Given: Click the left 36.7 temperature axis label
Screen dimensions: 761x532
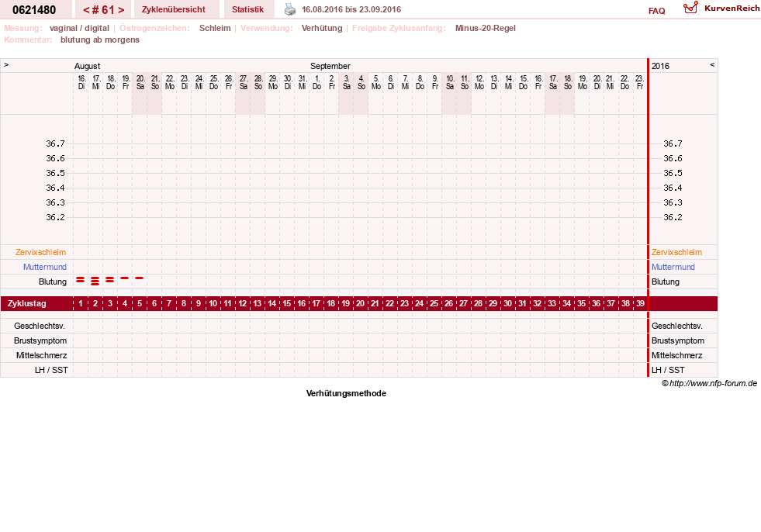Looking at the screenshot, I should click(55, 143).
